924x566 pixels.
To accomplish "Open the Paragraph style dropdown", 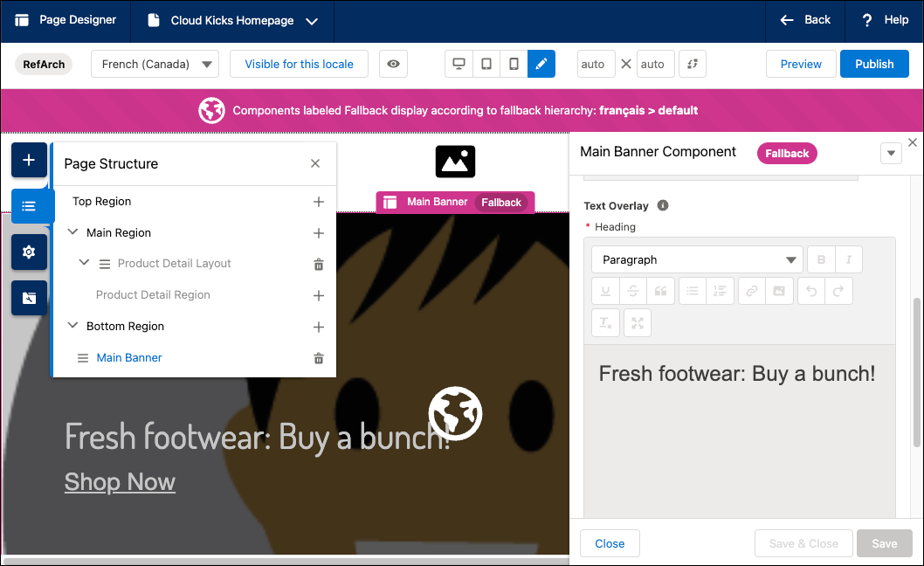I will (x=697, y=259).
